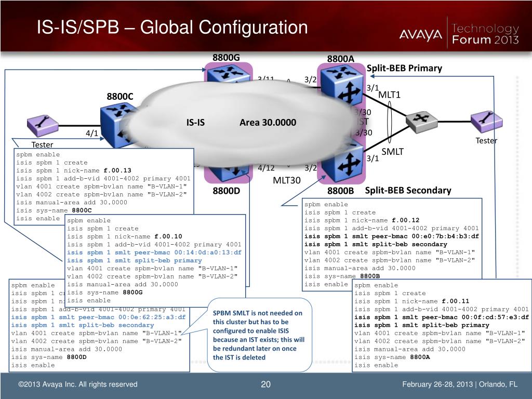Click footer text 'February 26-28, 2013 | Orlando, FL'

click(x=460, y=384)
